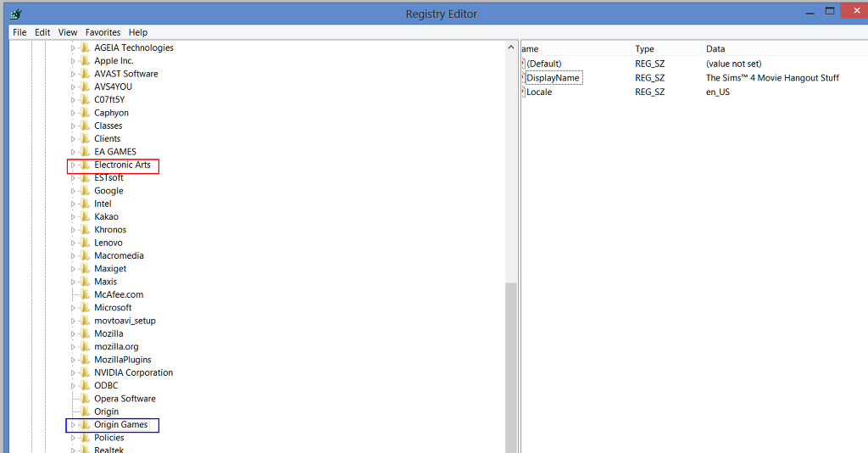
Task: Click "The Sims™ 4 Movie Hangout Stuff" data
Action: 772,78
